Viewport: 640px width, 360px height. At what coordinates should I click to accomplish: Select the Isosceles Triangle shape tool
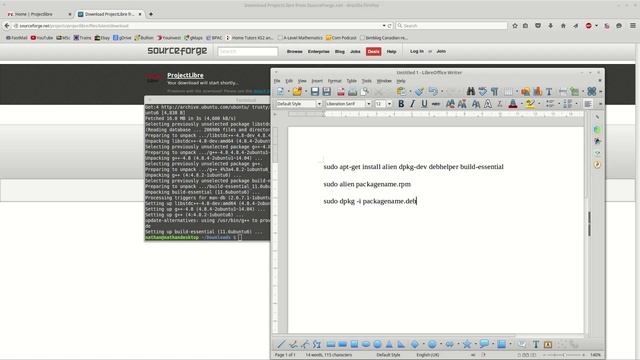(389, 344)
